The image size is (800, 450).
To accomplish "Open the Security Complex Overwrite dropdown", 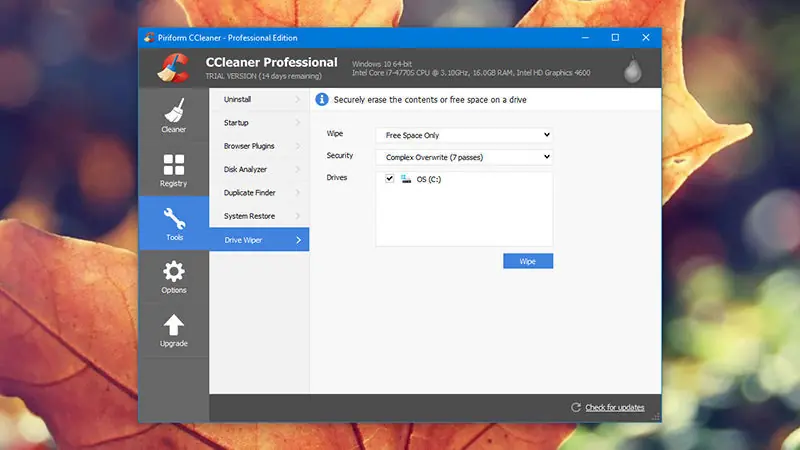I will tap(464, 157).
